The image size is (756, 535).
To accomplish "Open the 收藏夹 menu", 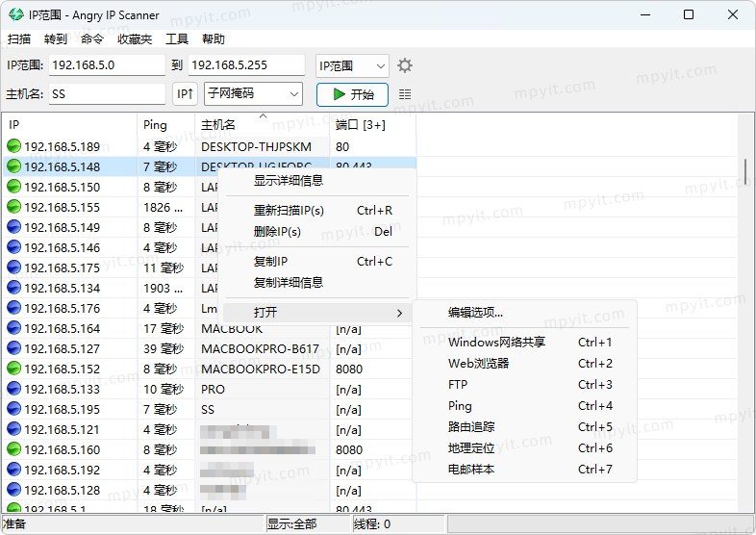I will pyautogui.click(x=135, y=38).
